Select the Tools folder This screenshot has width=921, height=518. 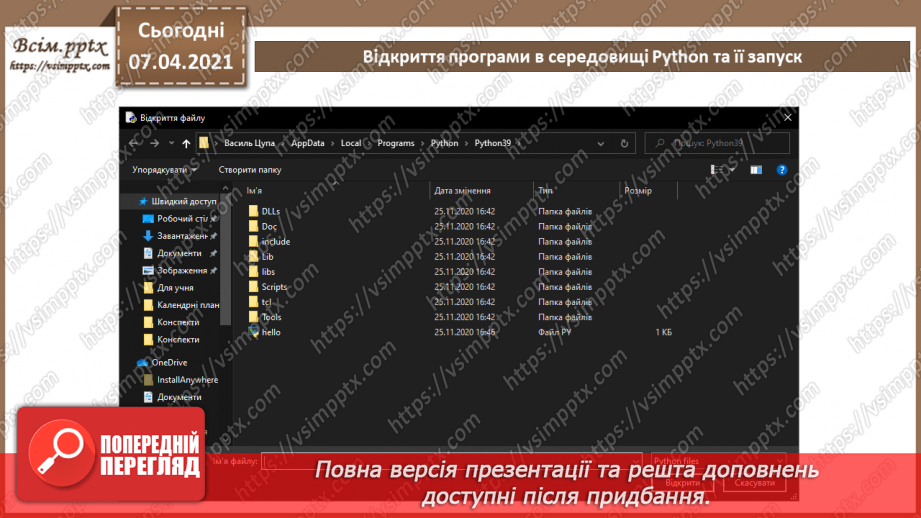pyautogui.click(x=264, y=317)
